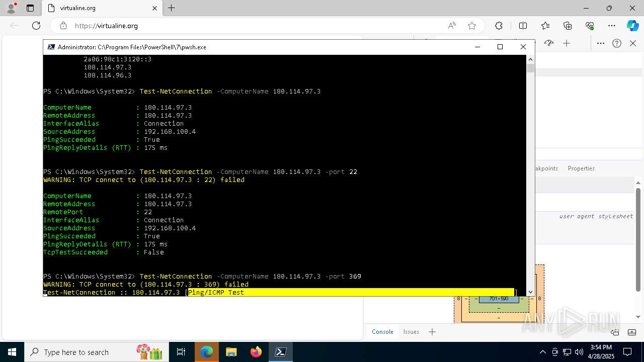The height and width of the screenshot is (362, 644).
Task: Open the clock showing 3:54 PM
Action: [x=601, y=352]
